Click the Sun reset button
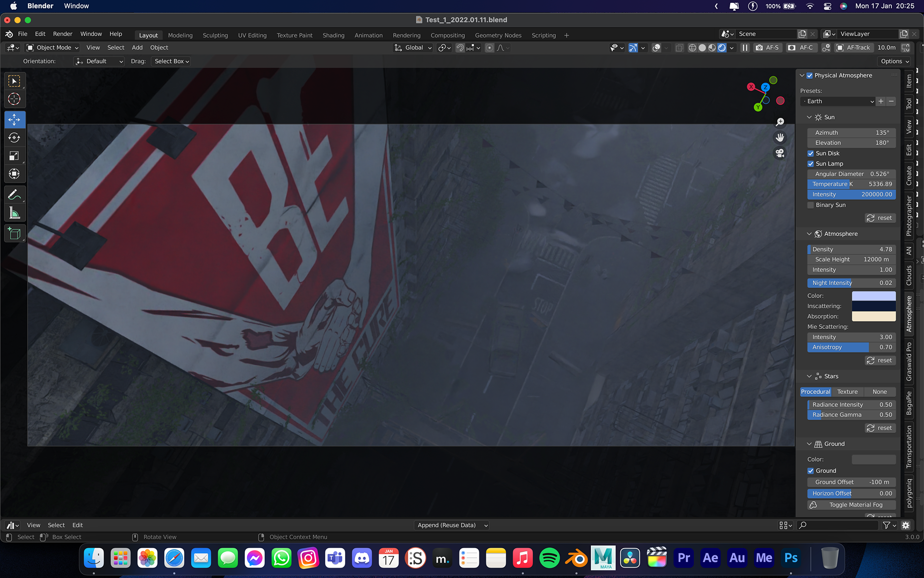The height and width of the screenshot is (578, 924). click(x=880, y=218)
